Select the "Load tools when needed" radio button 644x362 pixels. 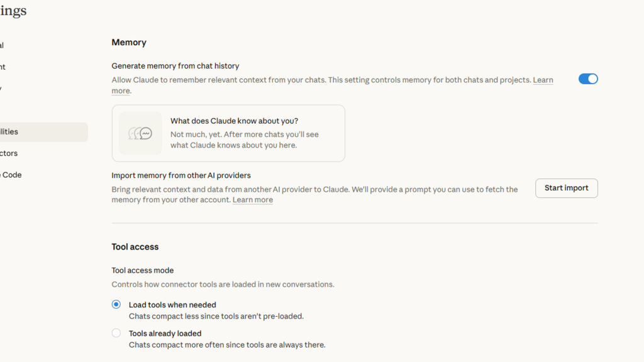(x=116, y=305)
